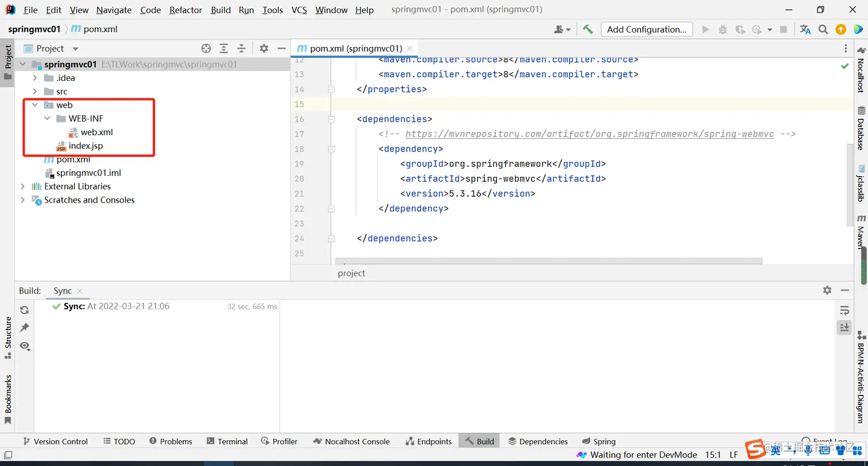Click the Add Configuration button

point(647,29)
